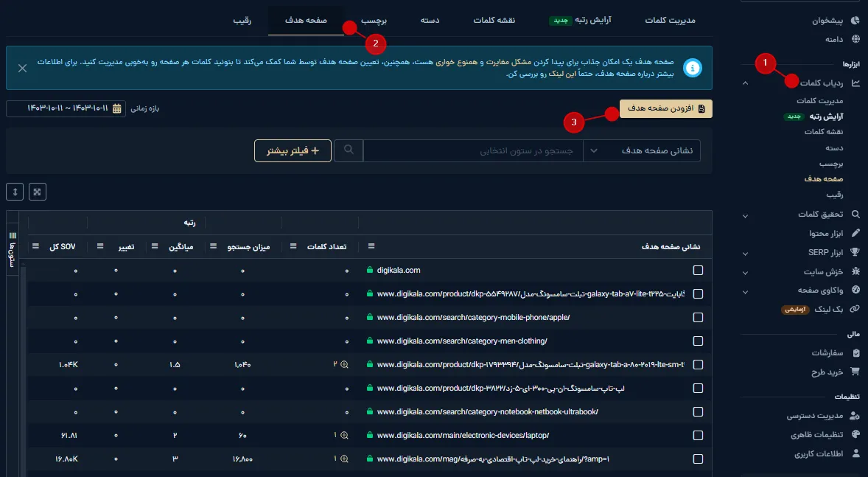The height and width of the screenshot is (477, 868).
Task: Open column menu for میزان جستجو
Action: click(x=213, y=246)
